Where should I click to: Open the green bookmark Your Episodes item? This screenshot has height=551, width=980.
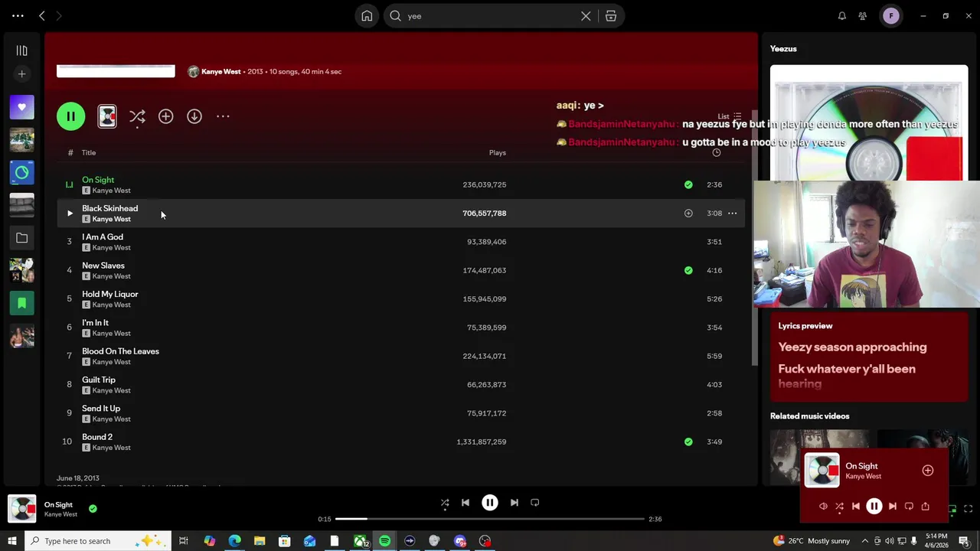21,303
